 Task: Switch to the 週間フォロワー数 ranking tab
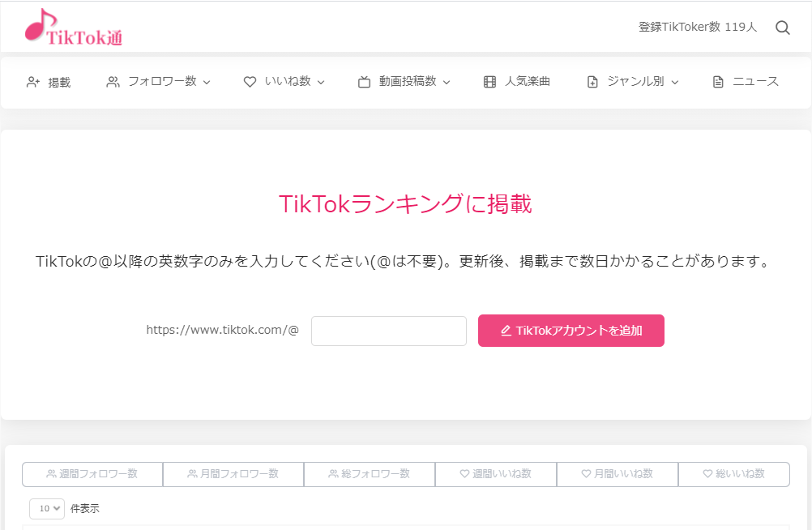tap(92, 474)
